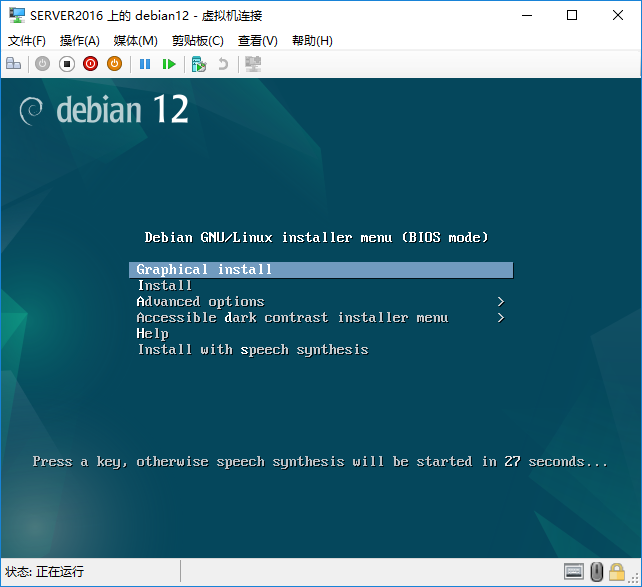This screenshot has height=587, width=642.
Task: Open the 剪贴板(C) menu
Action: point(198,41)
